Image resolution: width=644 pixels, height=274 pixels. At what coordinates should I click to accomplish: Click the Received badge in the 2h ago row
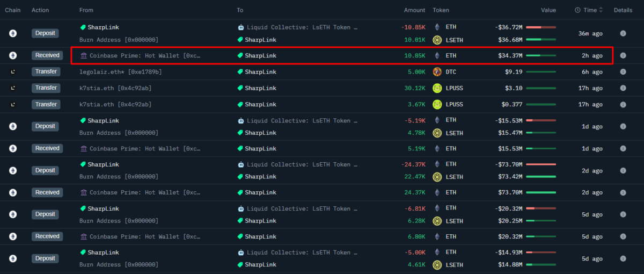tap(47, 55)
